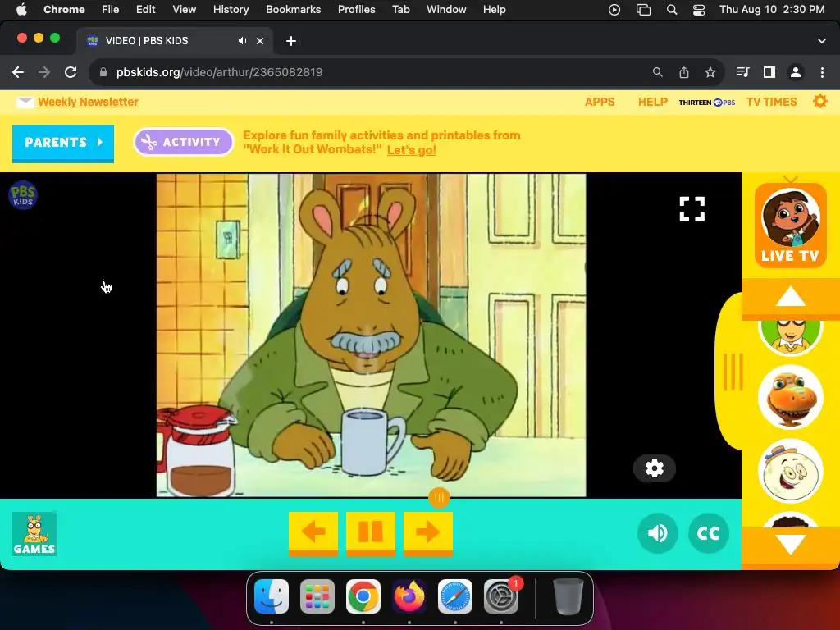840x630 pixels.
Task: Share this page icon
Action: click(x=683, y=72)
